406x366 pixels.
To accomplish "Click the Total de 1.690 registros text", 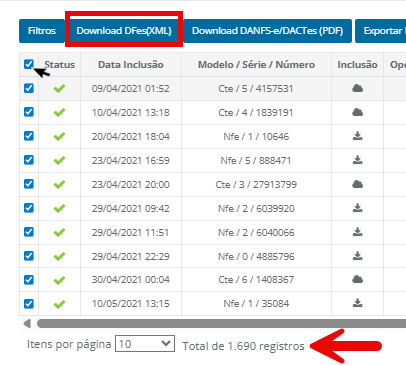I will point(244,346).
